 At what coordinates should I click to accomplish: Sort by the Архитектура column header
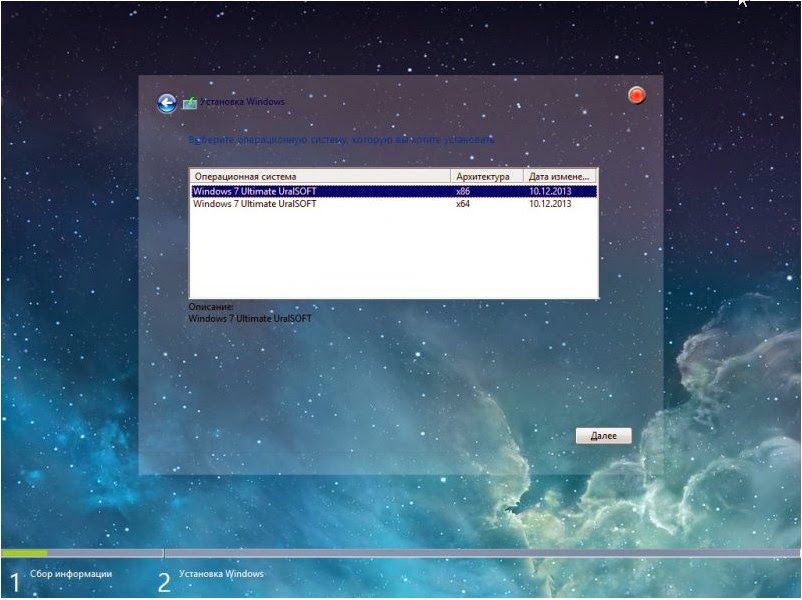tap(487, 176)
